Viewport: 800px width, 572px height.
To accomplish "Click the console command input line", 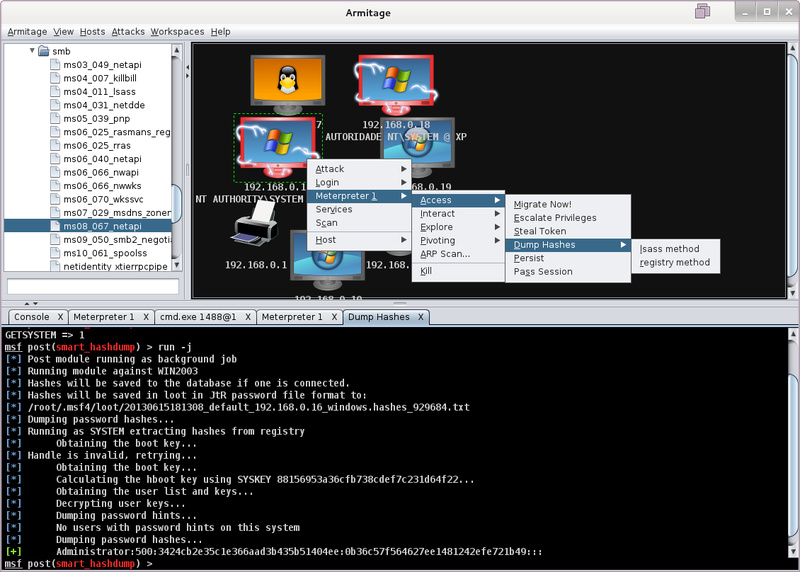I will coord(395,563).
